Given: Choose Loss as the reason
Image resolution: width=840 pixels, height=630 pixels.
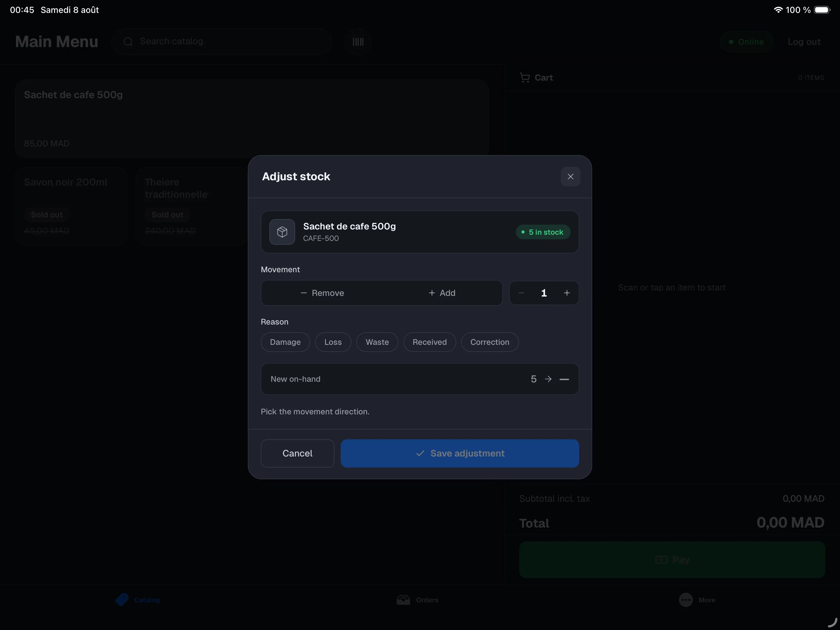Looking at the screenshot, I should pyautogui.click(x=333, y=342).
